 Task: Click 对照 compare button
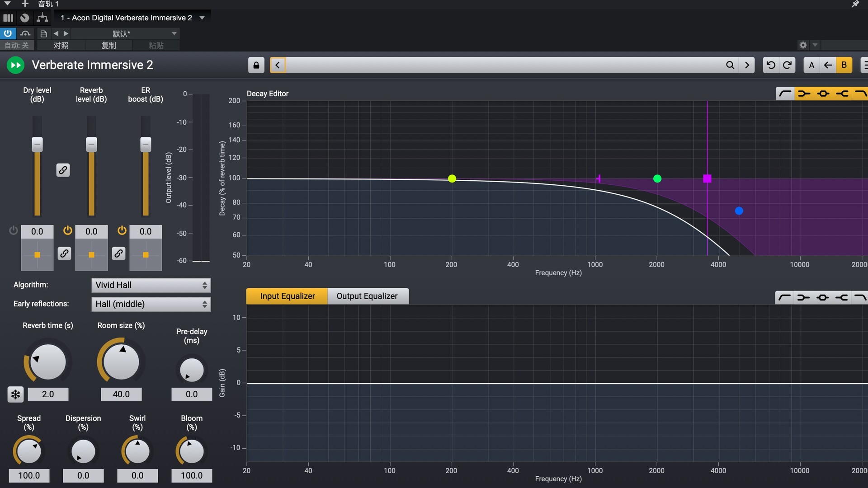click(x=61, y=46)
